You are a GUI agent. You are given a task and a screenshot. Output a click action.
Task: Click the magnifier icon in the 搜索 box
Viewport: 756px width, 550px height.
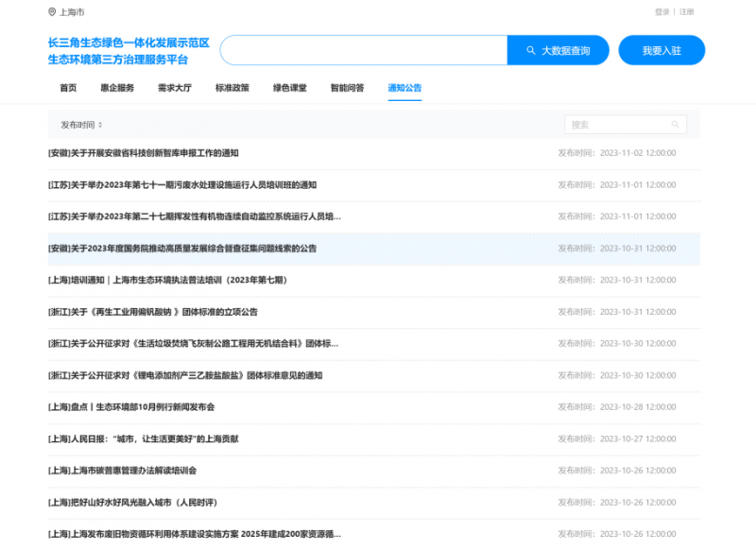[675, 125]
